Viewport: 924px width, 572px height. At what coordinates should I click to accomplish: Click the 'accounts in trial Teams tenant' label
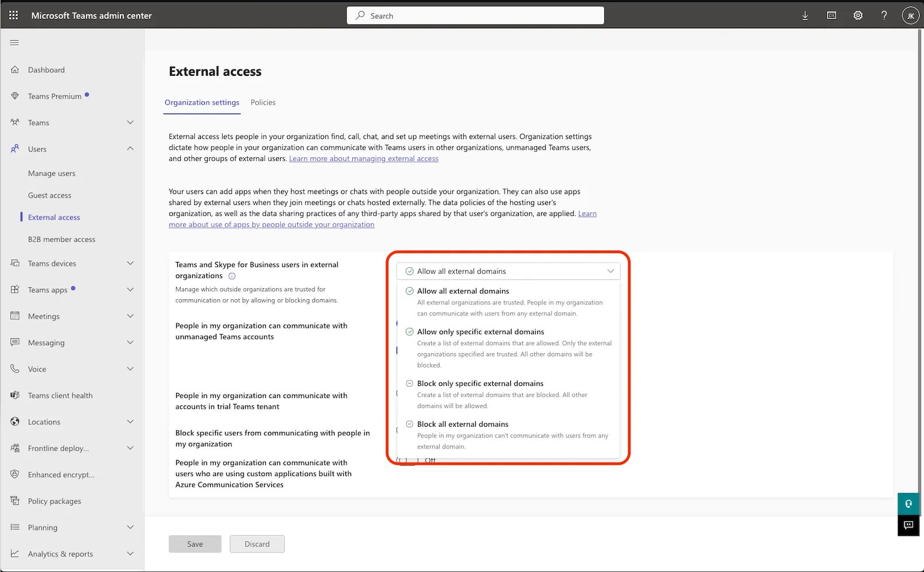click(261, 401)
